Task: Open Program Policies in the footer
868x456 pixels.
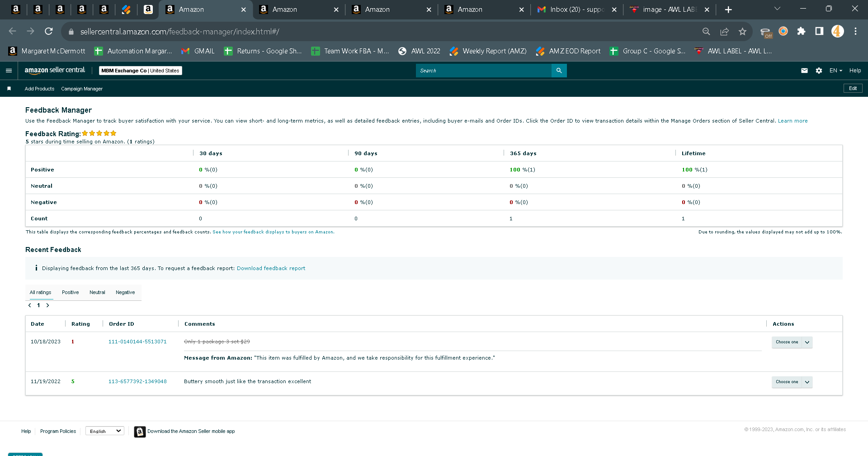Action: coord(58,431)
